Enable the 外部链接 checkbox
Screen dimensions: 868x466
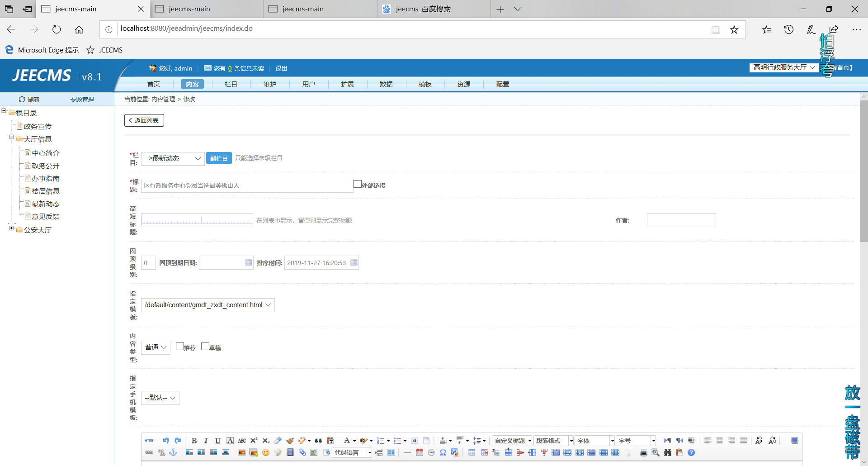[x=358, y=184]
